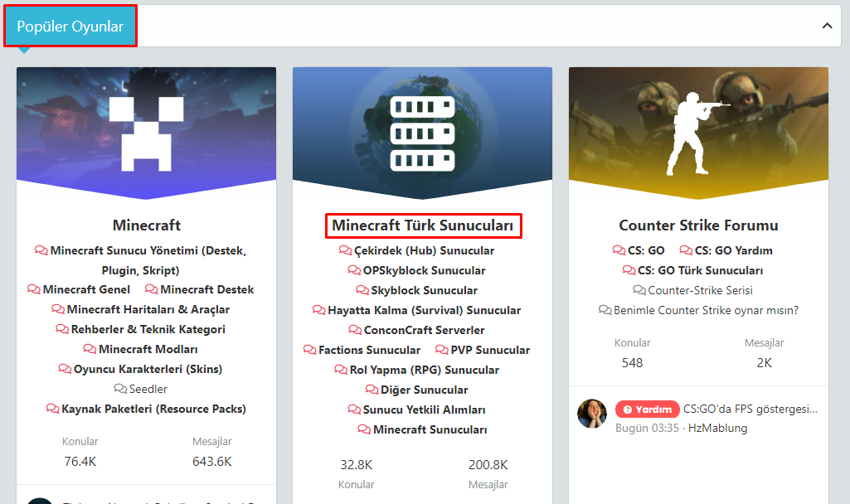The height and width of the screenshot is (504, 850).
Task: Open Minecraft Haritaları & Araçlar subforum
Action: point(148,309)
